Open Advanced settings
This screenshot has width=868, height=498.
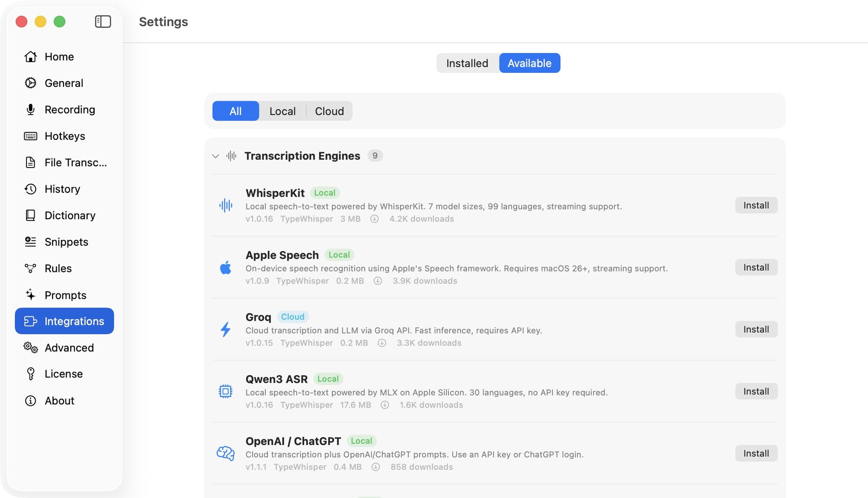pos(64,347)
